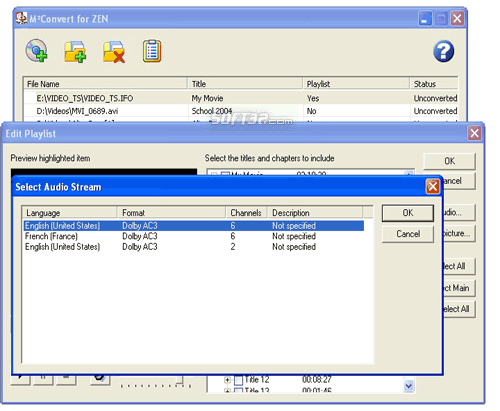Image resolution: width=500 pixels, height=411 pixels.
Task: Confirm audio stream with the OK button
Action: [x=408, y=213]
